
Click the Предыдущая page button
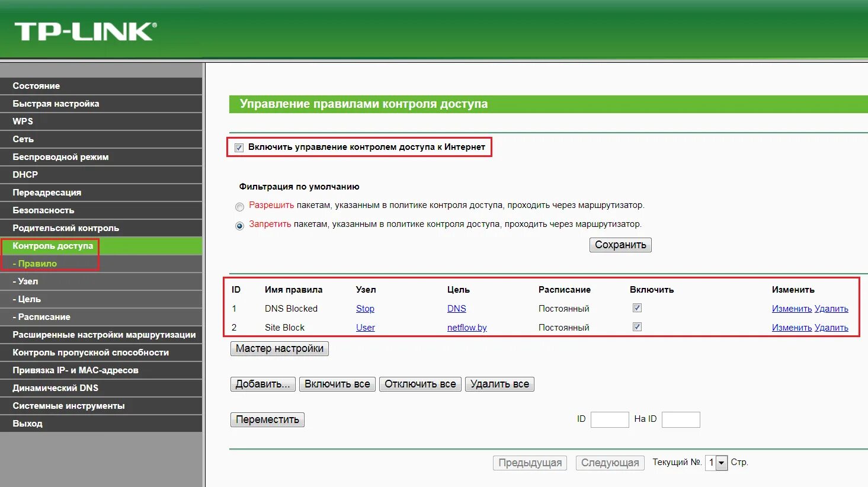[530, 463]
